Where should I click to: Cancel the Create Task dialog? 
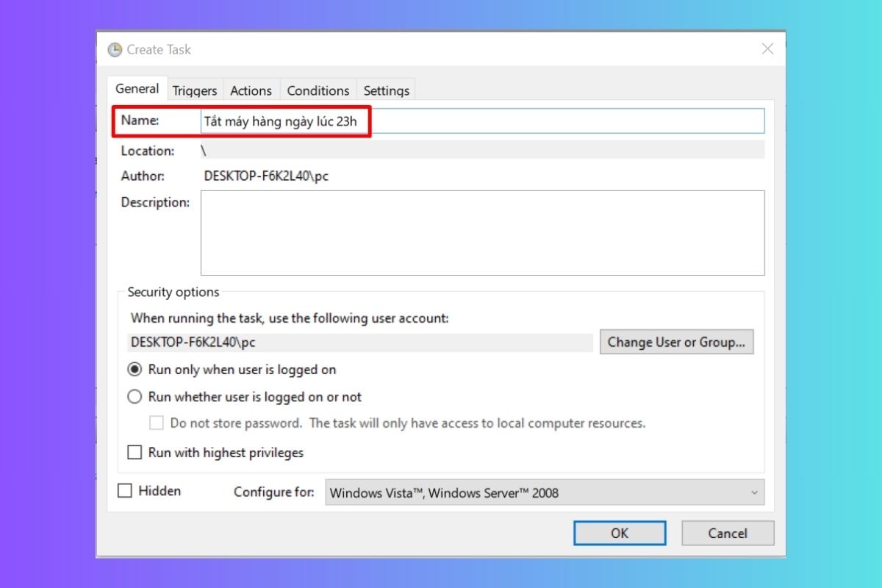pyautogui.click(x=728, y=533)
